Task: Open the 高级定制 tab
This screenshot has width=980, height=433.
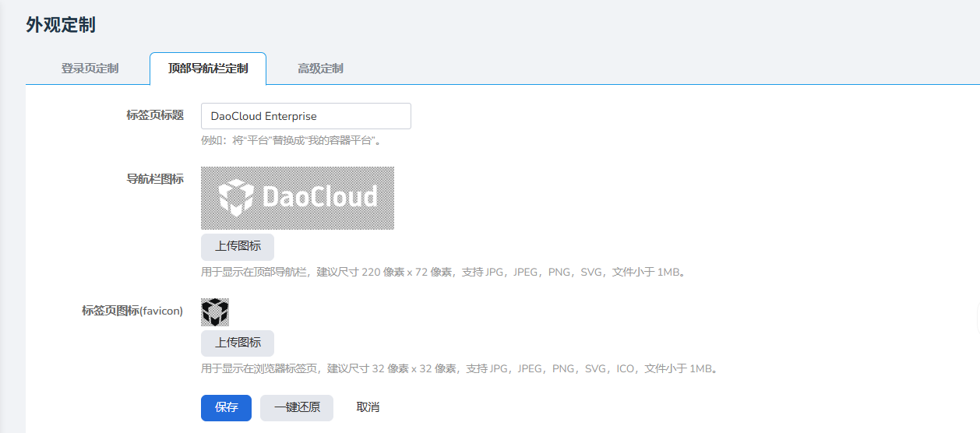Action: [x=320, y=69]
